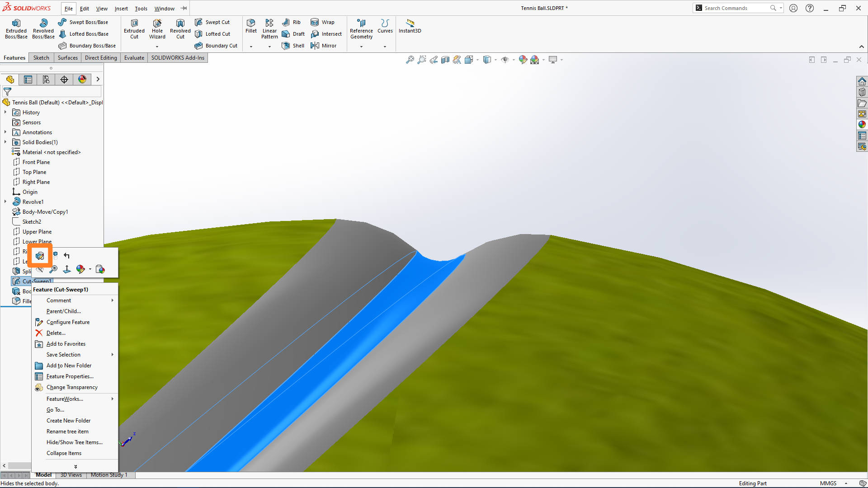The image size is (868, 488).
Task: Select the Extruded Boss/Base feature tool
Action: tap(16, 28)
